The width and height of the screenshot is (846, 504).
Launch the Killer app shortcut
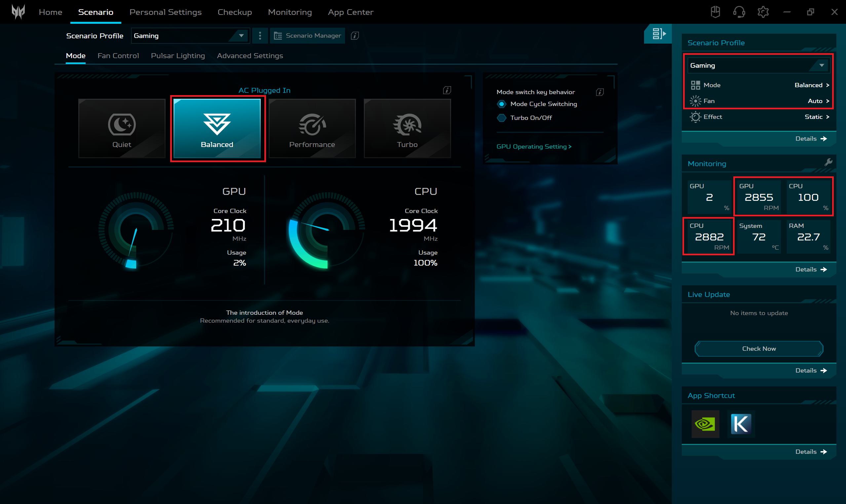pos(741,424)
